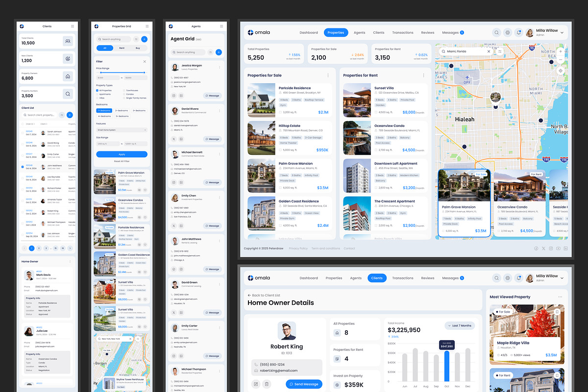The height and width of the screenshot is (392, 588).
Task: Click the trash icon under Robert King
Action: (267, 384)
